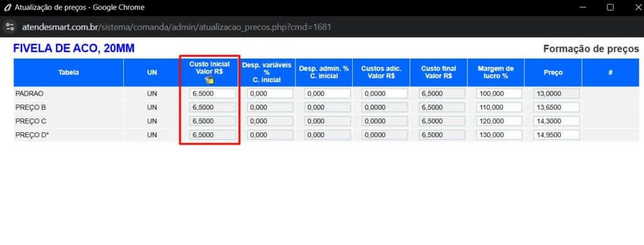
Task: Edit Desp. variáveis field for PADRAO
Action: point(270,93)
